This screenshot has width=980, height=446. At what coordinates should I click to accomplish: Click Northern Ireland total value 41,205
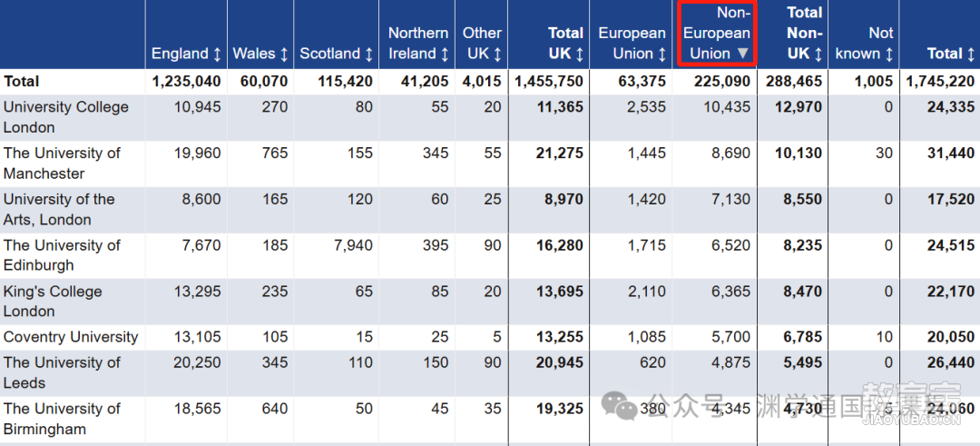[x=425, y=82]
